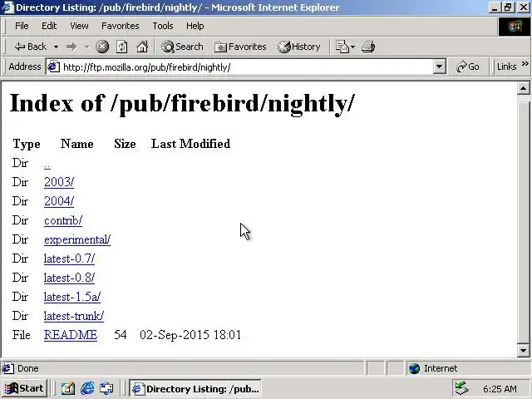Open the parent directory '..' link
Image resolution: width=532 pixels, height=399 pixels.
(x=47, y=165)
